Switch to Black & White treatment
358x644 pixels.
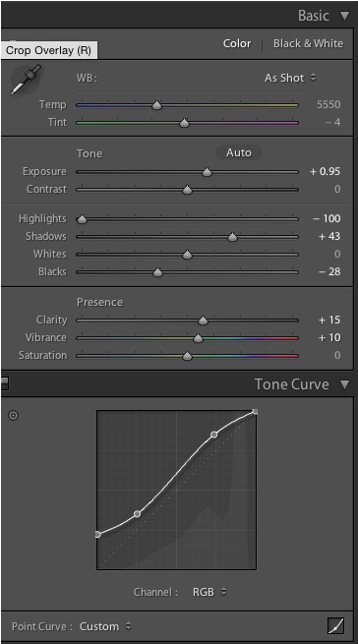tap(308, 43)
